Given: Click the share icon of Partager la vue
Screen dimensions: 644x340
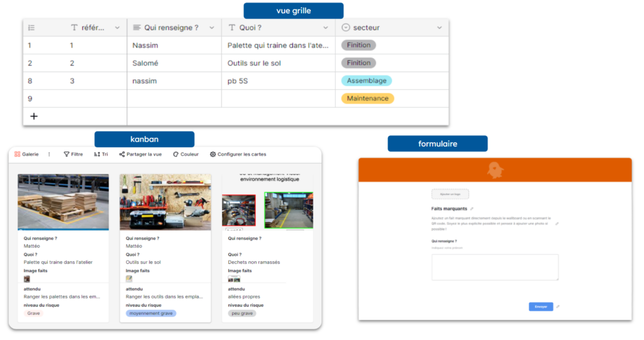Looking at the screenshot, I should (122, 154).
